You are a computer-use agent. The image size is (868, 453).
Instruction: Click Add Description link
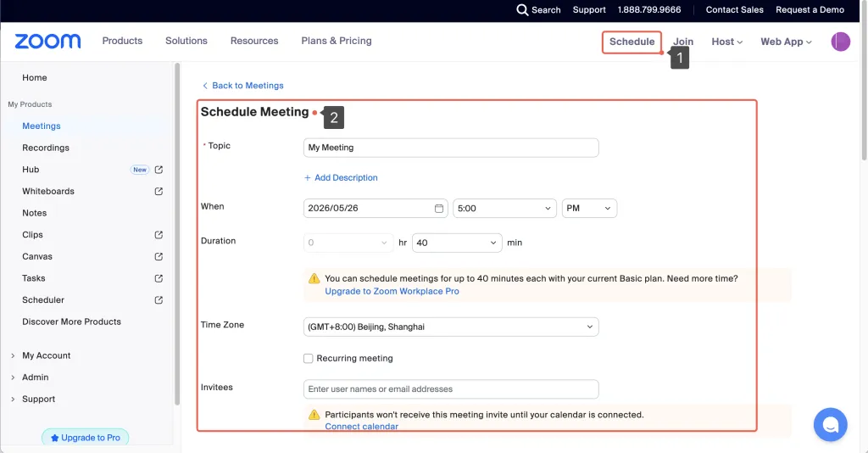346,178
